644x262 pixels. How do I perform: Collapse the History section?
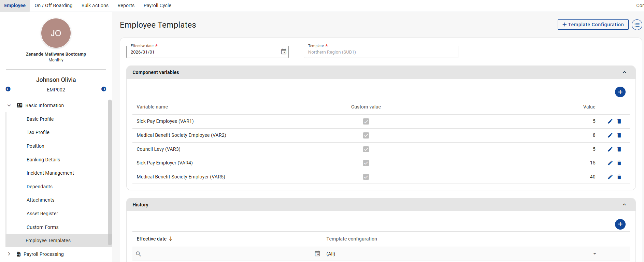click(x=624, y=205)
